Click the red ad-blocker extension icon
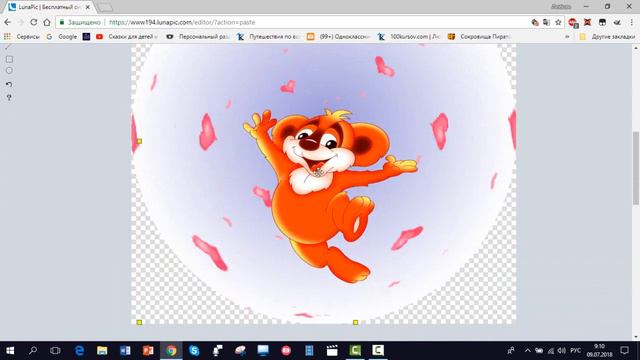Screen dimensions: 640x360 point(573,23)
